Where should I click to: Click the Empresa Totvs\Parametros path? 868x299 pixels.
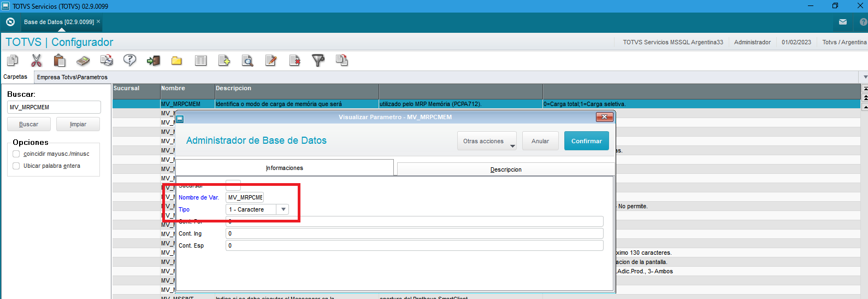(72, 77)
